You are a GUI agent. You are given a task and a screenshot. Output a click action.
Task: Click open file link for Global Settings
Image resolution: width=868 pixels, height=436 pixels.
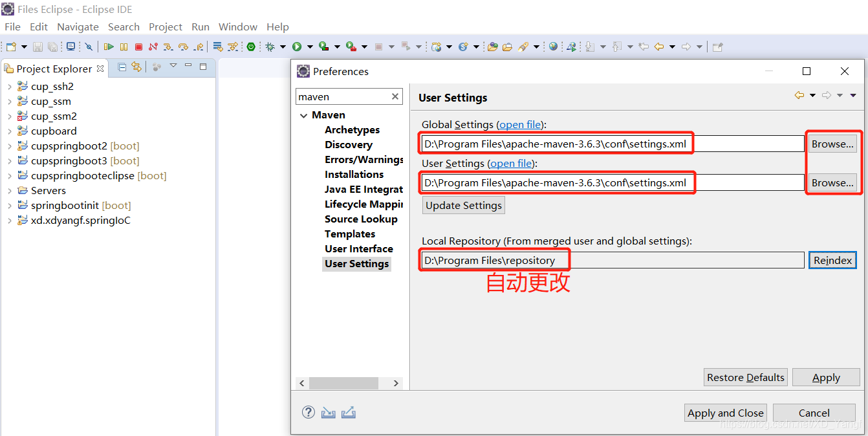click(x=520, y=124)
